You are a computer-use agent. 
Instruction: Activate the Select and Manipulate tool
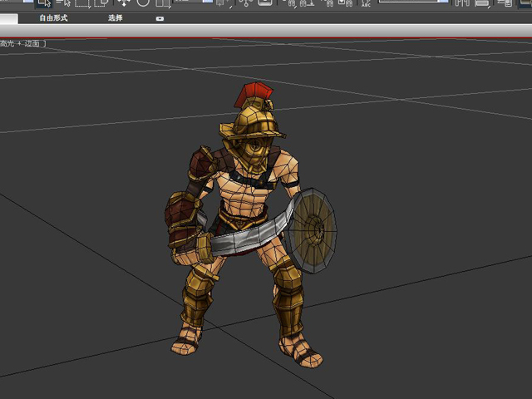(246, 3)
